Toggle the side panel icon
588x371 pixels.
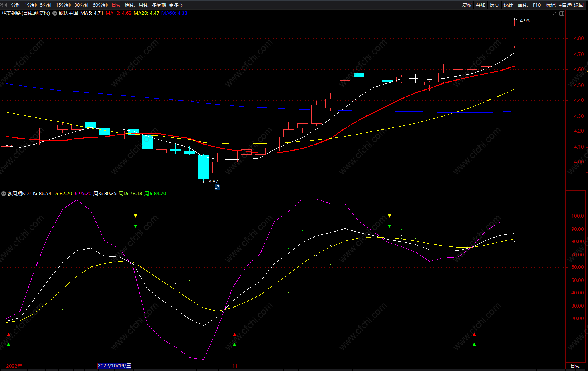tap(562, 13)
